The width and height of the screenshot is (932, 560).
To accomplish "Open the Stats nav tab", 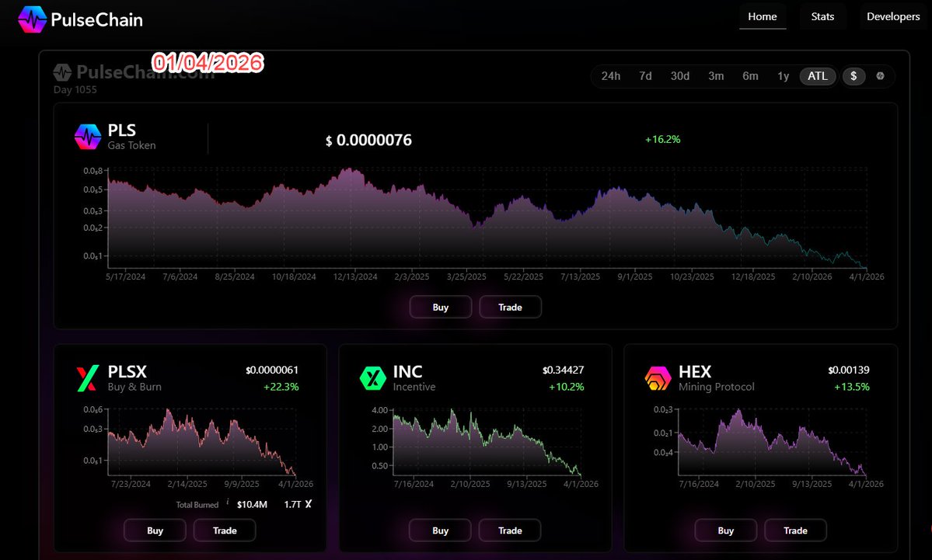I will click(822, 16).
